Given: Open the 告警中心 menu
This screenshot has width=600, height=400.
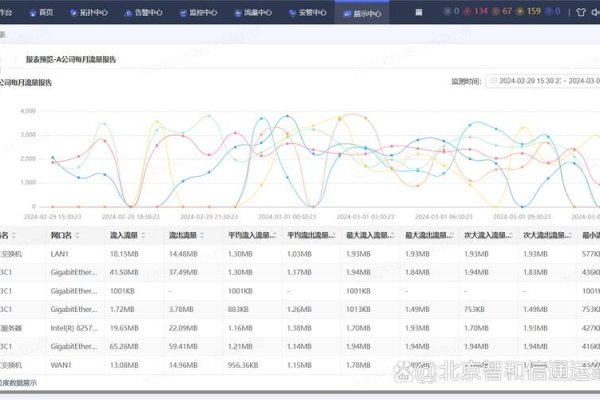Looking at the screenshot, I should [x=143, y=13].
